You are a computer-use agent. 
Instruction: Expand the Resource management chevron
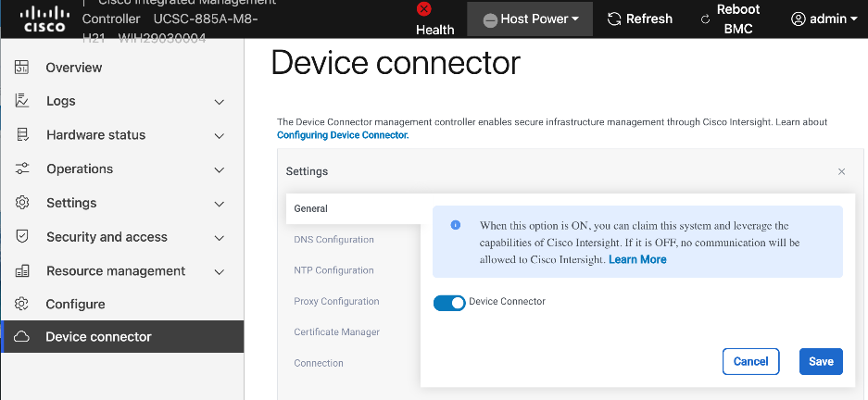point(220,272)
